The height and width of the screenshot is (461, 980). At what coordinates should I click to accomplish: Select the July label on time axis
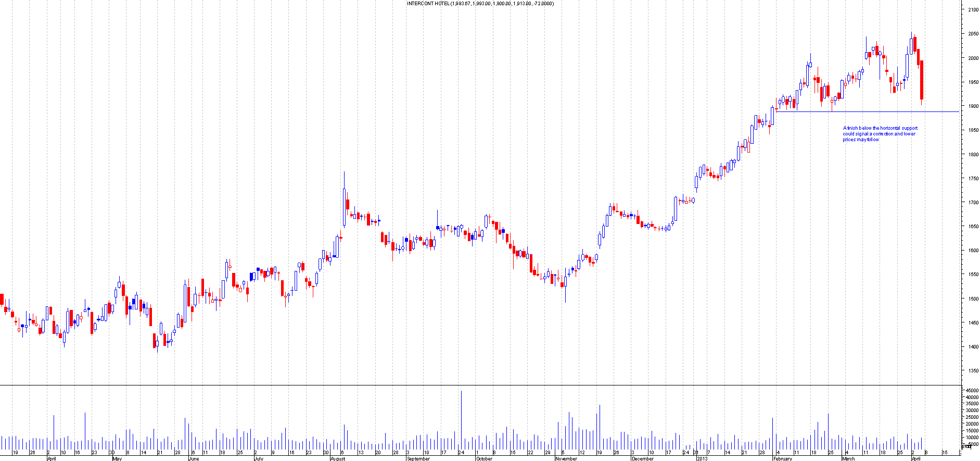pyautogui.click(x=259, y=458)
